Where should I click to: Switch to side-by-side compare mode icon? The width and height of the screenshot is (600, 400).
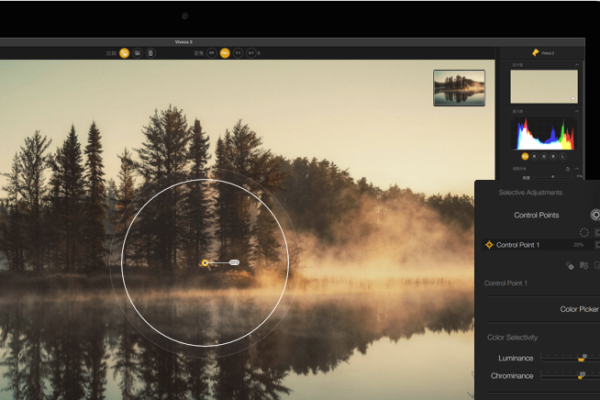coord(150,53)
